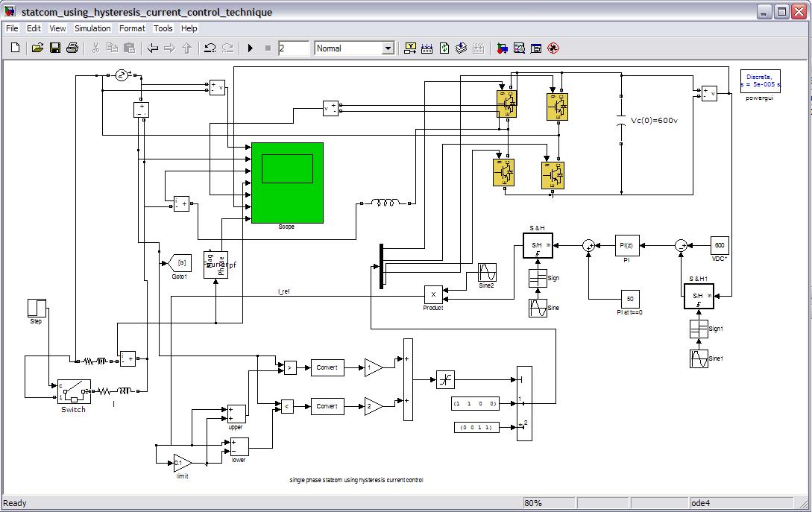Click the Debug icon in the toolbar
This screenshot has width=812, height=512.
(553, 48)
